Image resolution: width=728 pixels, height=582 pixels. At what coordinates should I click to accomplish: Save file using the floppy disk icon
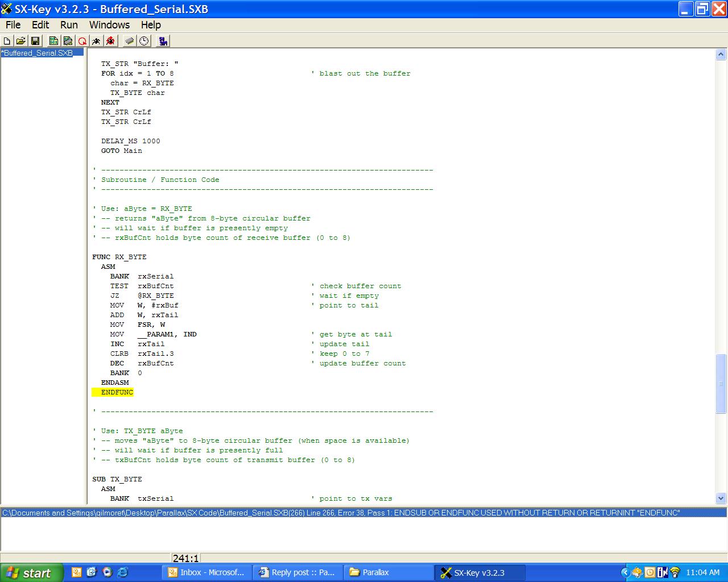[35, 41]
